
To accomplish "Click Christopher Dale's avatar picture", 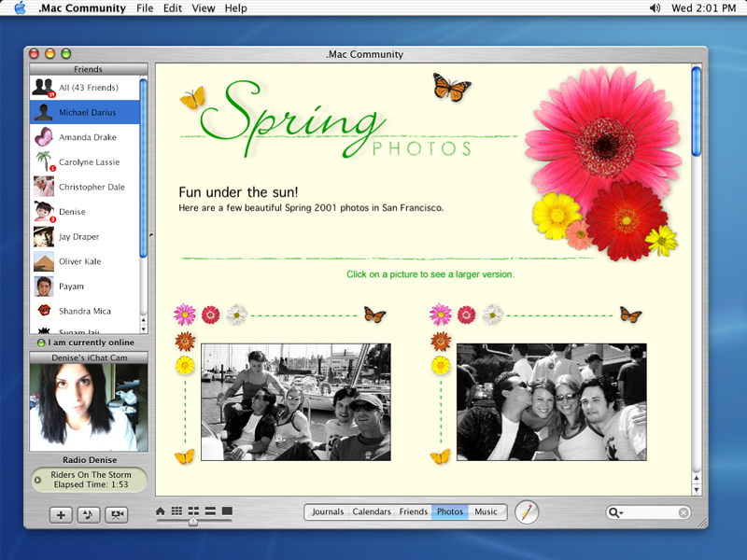I will click(43, 187).
